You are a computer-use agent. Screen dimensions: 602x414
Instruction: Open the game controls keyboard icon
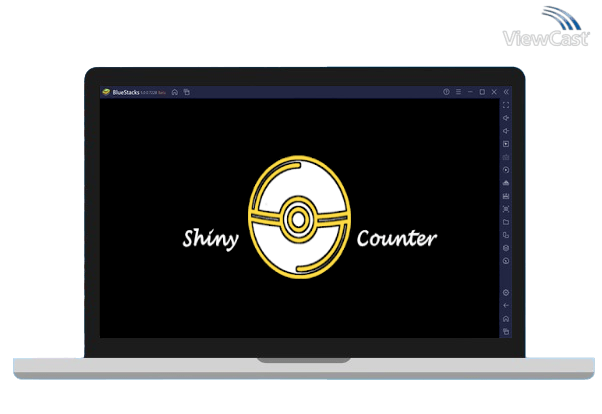(506, 157)
